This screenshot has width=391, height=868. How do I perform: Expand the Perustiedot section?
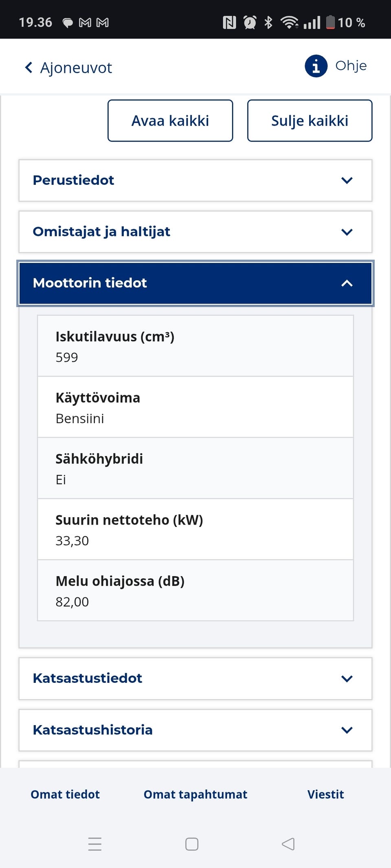195,180
